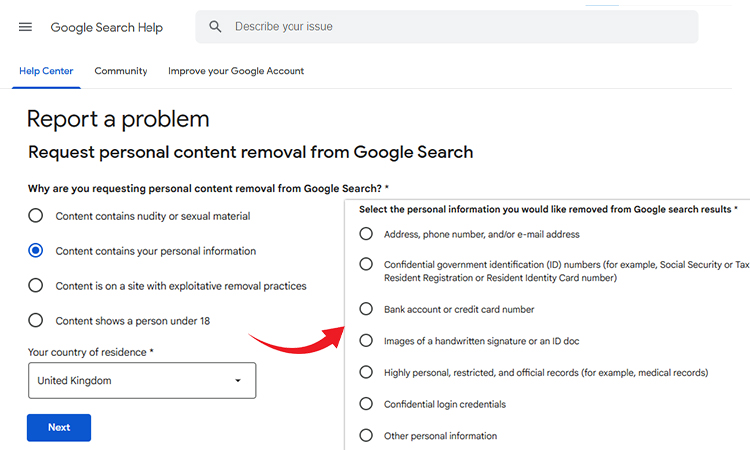The image size is (750, 450).
Task: Select Other personal information option
Action: pos(366,435)
